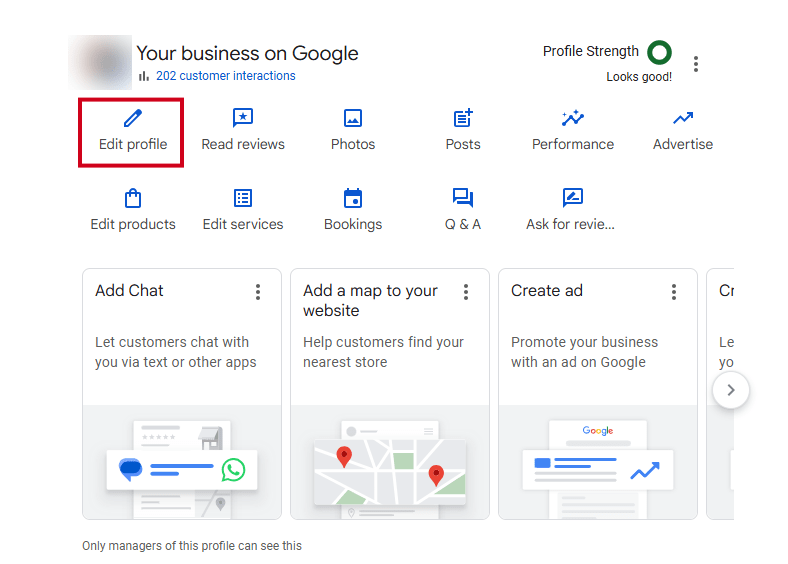Open Edit services list icon
The width and height of the screenshot is (788, 564).
(x=243, y=198)
